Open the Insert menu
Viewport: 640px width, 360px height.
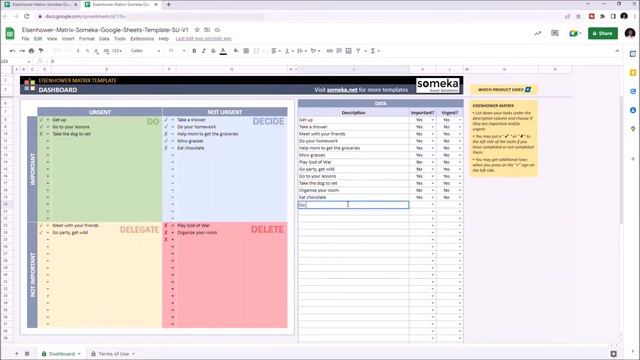point(68,39)
